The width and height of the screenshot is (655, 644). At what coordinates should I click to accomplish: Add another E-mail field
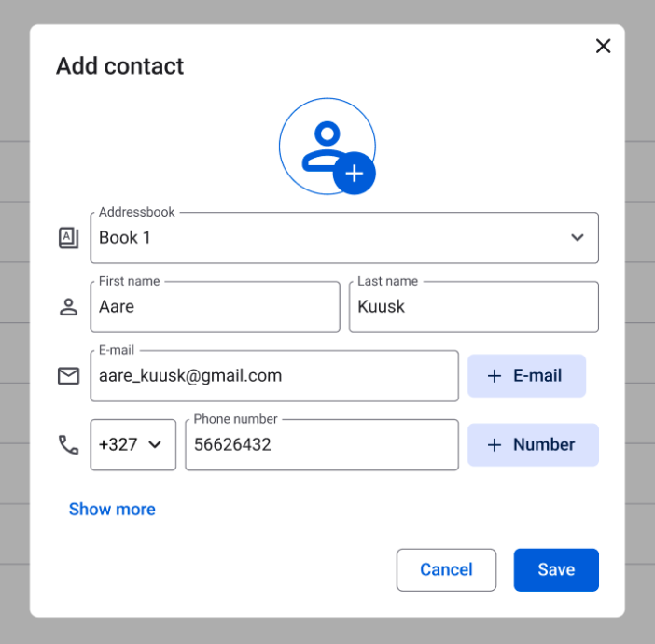(x=526, y=376)
